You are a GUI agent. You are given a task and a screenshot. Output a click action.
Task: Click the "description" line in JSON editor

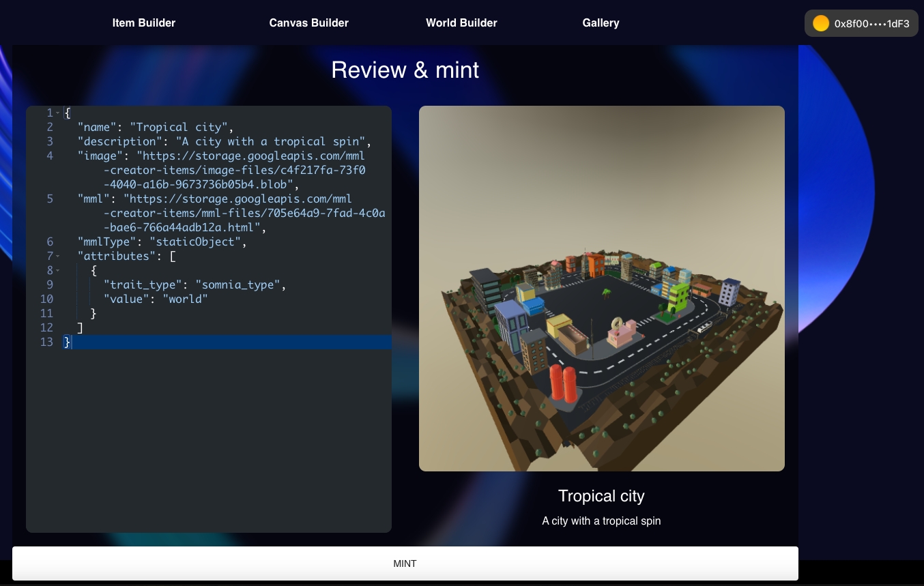tap(223, 142)
